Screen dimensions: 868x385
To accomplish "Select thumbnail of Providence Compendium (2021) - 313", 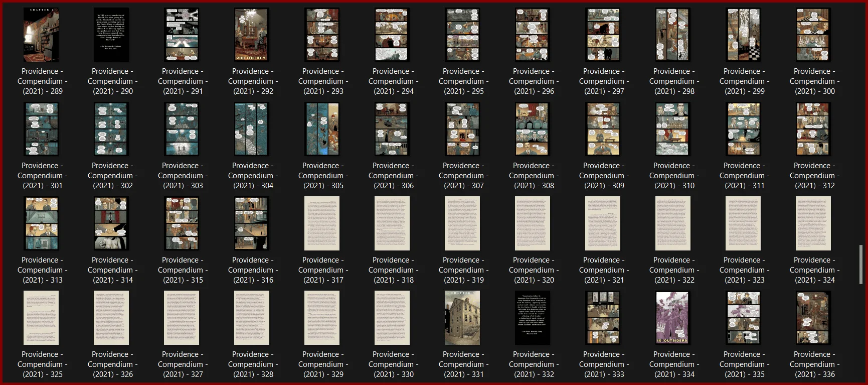I will coord(41,223).
